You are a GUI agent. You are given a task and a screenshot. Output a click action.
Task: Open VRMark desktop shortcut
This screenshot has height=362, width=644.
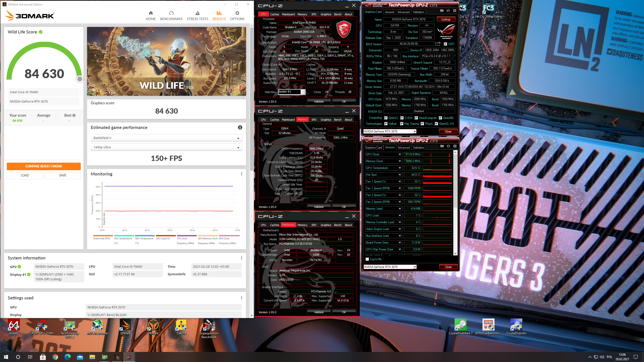tap(153, 327)
